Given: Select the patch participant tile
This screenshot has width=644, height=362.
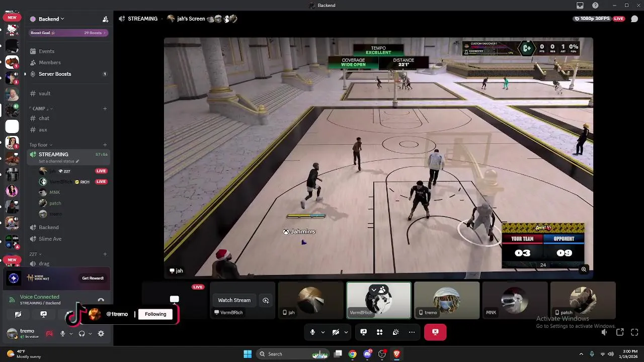Looking at the screenshot, I should tap(583, 300).
